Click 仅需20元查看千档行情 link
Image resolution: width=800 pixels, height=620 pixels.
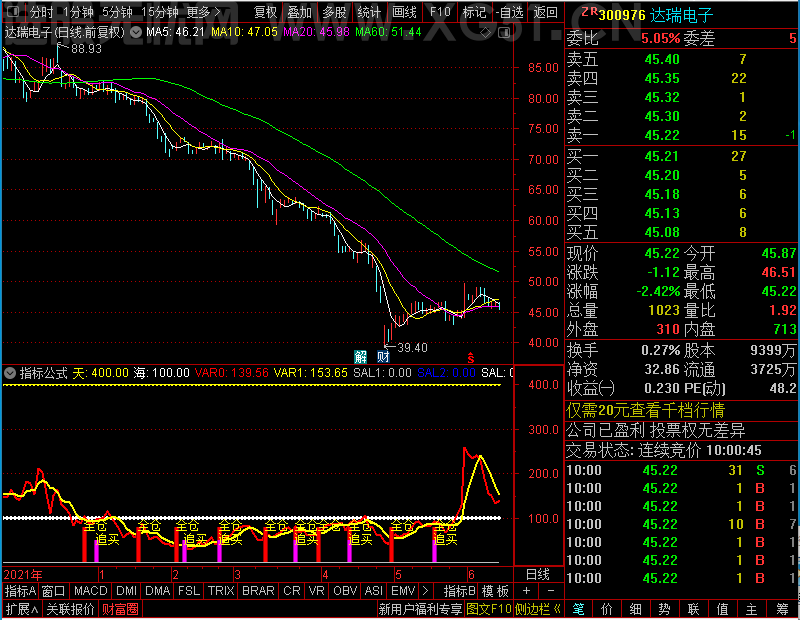pyautogui.click(x=645, y=410)
